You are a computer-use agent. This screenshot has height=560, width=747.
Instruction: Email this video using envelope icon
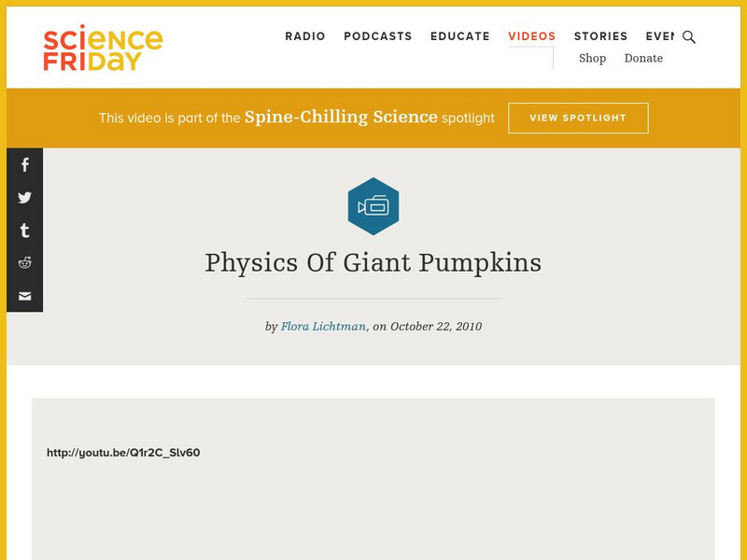[x=24, y=296]
